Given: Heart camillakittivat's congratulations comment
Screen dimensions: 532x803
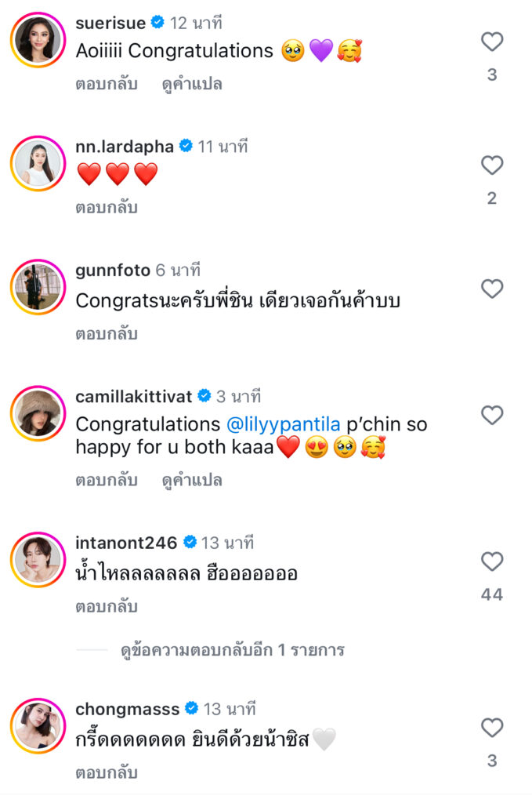Looking at the screenshot, I should [x=491, y=415].
